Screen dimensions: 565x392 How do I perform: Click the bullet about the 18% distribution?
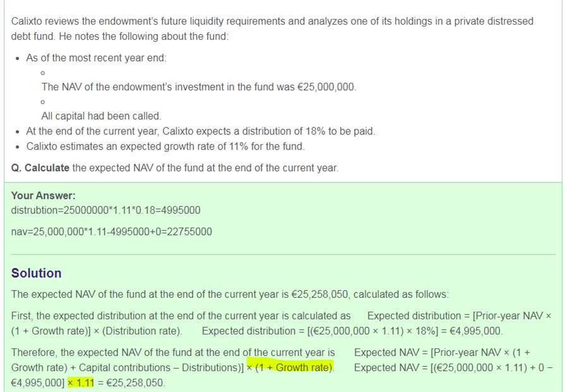[x=200, y=131]
